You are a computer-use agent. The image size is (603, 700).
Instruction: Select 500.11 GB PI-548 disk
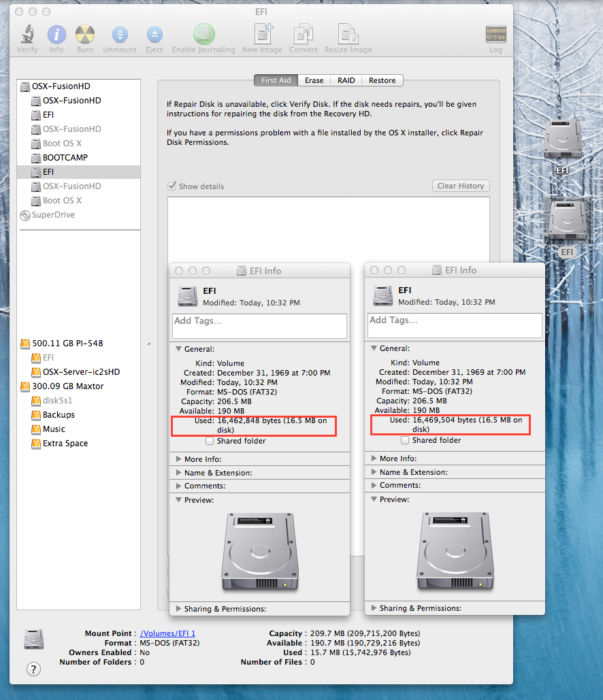pyautogui.click(x=67, y=344)
